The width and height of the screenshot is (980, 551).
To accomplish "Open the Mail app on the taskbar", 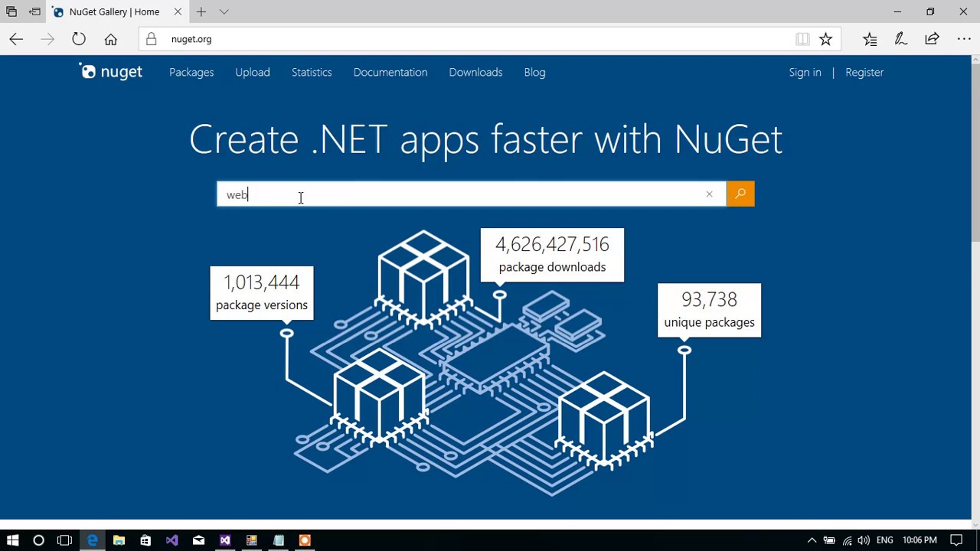I will pos(198,540).
